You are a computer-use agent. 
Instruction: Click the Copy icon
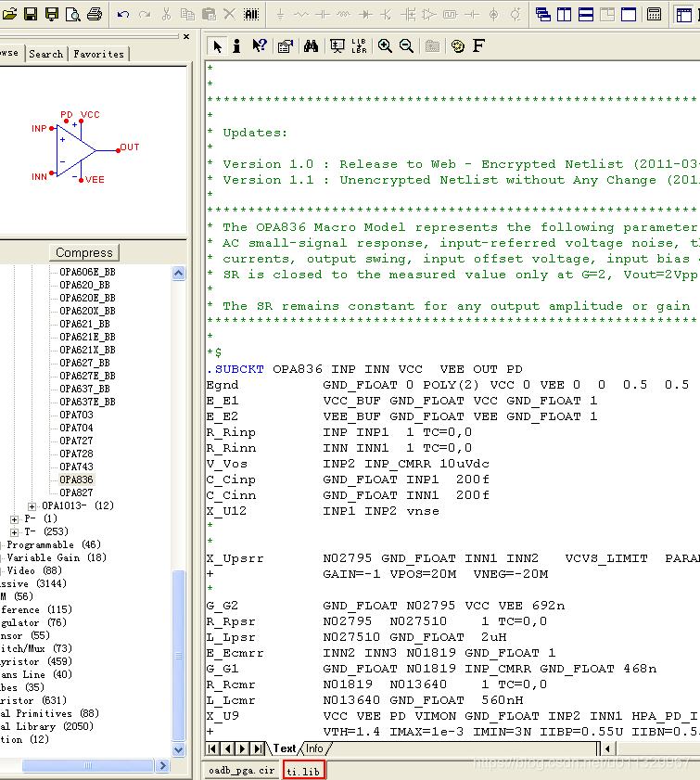187,15
